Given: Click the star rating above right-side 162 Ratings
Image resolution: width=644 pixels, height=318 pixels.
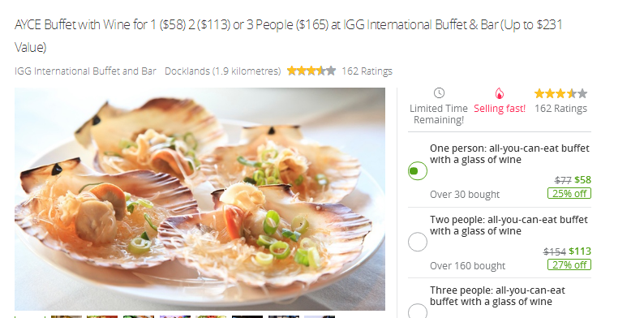Looking at the screenshot, I should (x=560, y=93).
